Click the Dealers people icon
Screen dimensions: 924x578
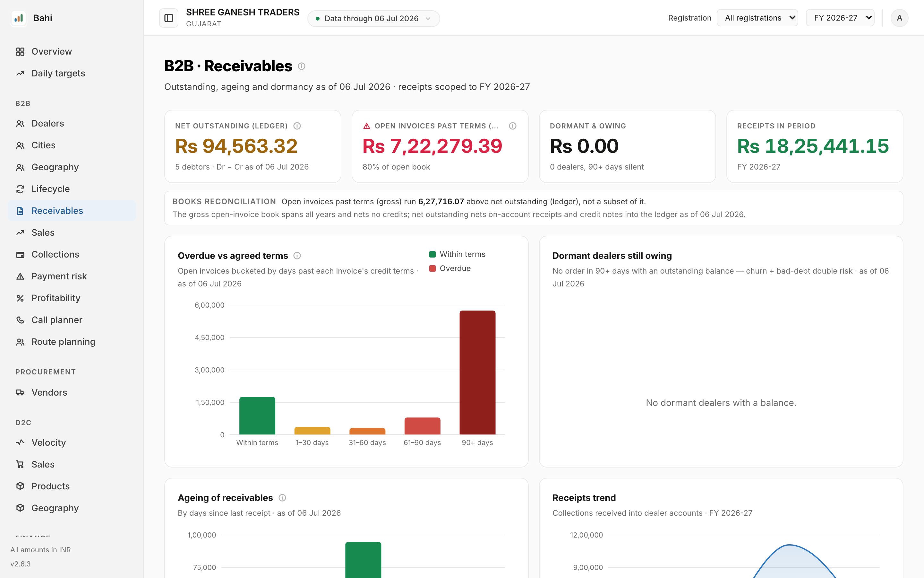click(x=20, y=124)
